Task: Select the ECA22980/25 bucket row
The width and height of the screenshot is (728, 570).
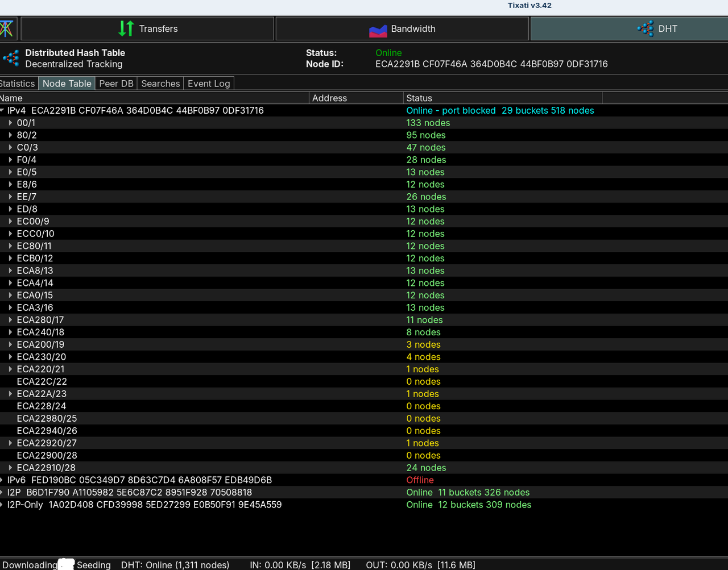Action: 364,418
